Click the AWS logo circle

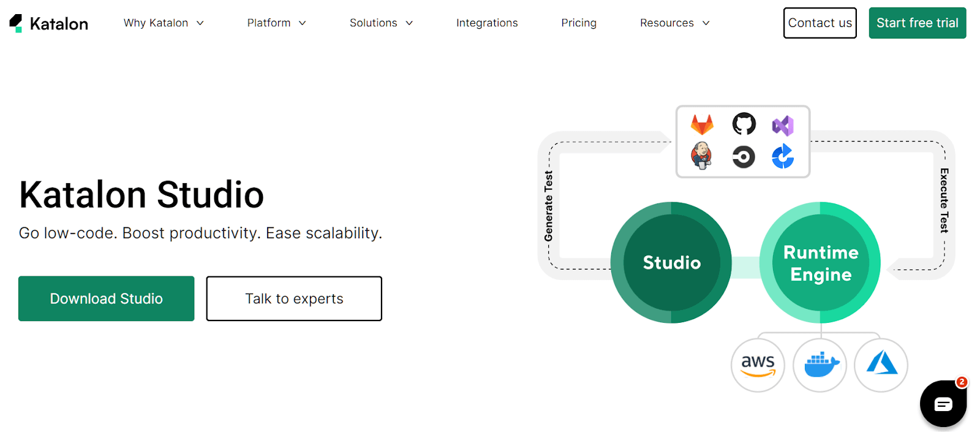point(758,365)
